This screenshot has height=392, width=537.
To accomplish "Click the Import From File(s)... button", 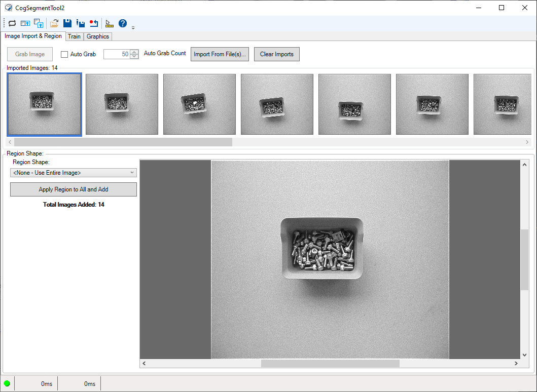I will coord(220,54).
